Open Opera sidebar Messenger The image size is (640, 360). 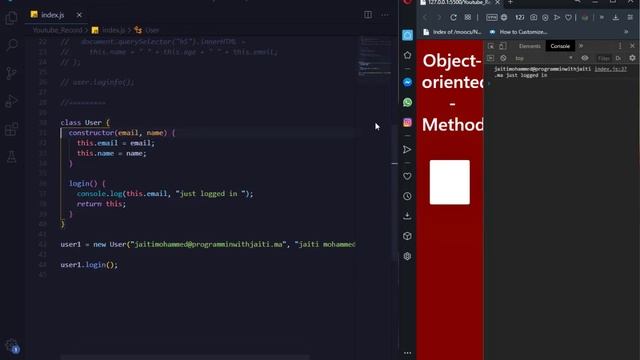[x=407, y=82]
